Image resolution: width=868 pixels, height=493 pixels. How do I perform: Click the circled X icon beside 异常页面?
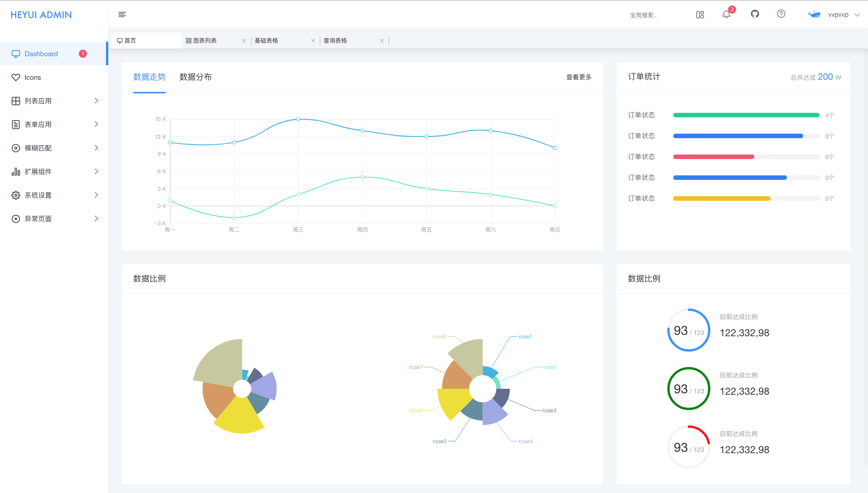[x=16, y=219]
